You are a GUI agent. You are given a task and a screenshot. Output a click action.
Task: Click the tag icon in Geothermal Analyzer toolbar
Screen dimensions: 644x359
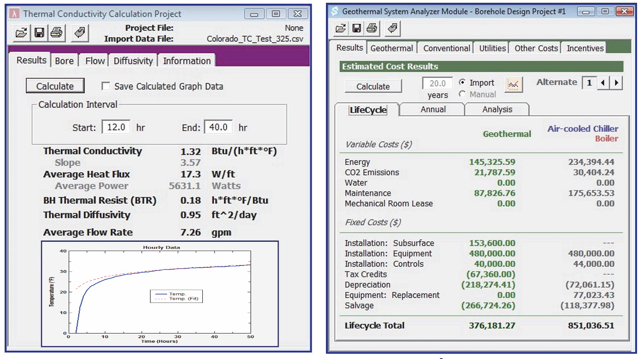pos(393,29)
